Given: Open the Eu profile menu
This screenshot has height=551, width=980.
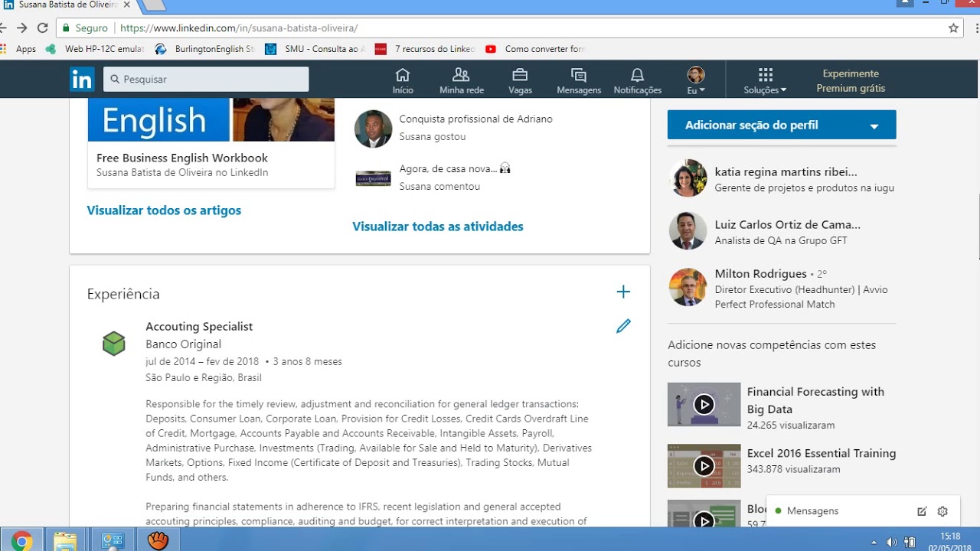Looking at the screenshot, I should point(696,80).
